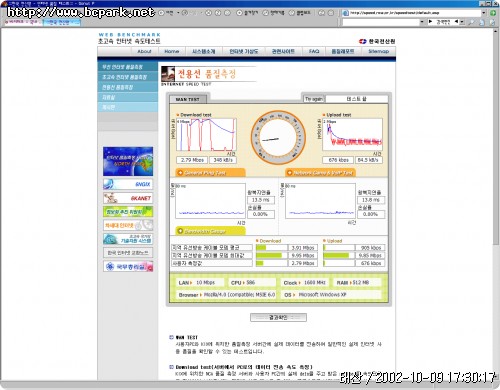Screen dimensions: 500x390
Task: Open the search field dropdown arrow
Action: [422, 22]
